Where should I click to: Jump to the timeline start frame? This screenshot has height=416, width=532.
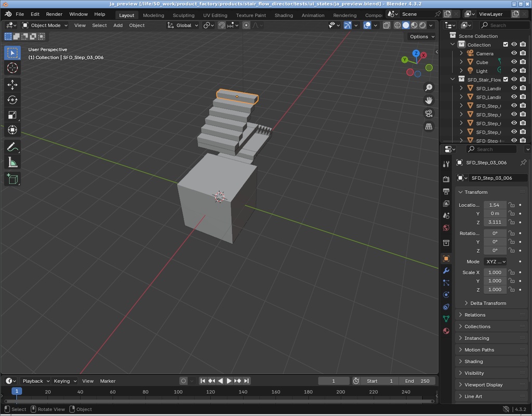pos(203,381)
